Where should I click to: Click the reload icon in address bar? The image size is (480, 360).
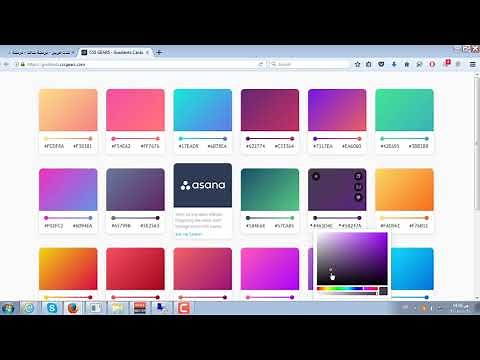261,64
